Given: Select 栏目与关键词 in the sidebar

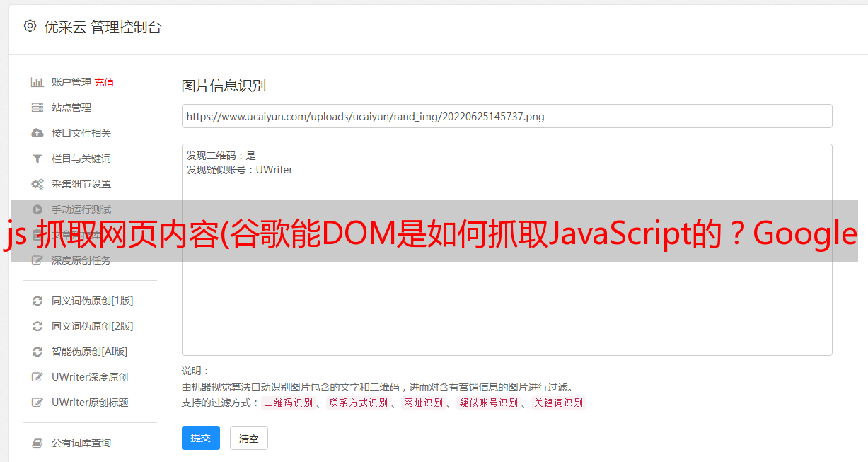Looking at the screenshot, I should [x=81, y=158].
